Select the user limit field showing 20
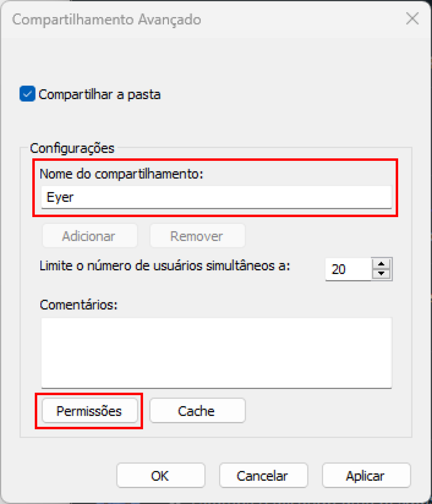Image resolution: width=432 pixels, height=504 pixels. pyautogui.click(x=348, y=269)
